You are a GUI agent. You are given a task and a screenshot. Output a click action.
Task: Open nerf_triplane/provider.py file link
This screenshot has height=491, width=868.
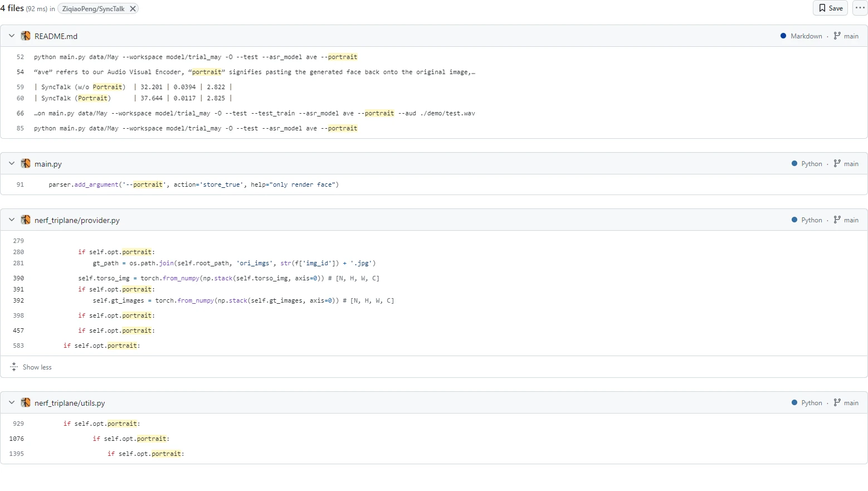(x=77, y=220)
